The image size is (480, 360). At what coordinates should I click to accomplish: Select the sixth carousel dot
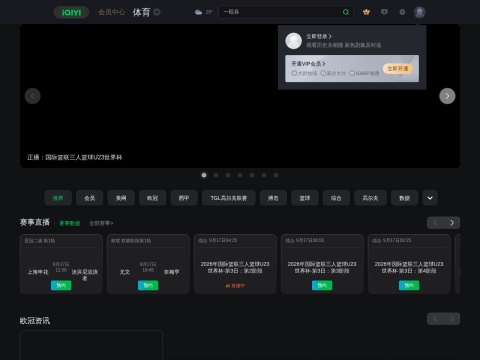coord(264,175)
